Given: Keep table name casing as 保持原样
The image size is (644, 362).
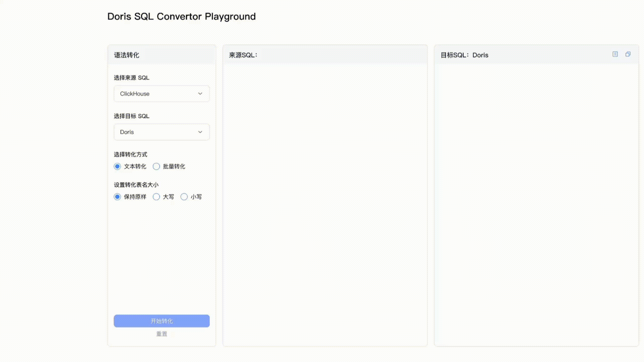Looking at the screenshot, I should tap(117, 197).
